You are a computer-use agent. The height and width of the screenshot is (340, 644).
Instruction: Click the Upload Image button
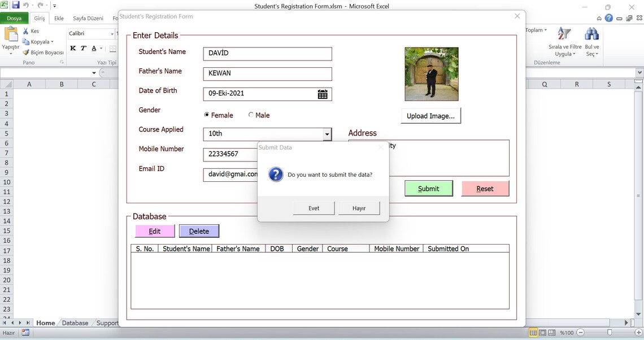point(430,115)
